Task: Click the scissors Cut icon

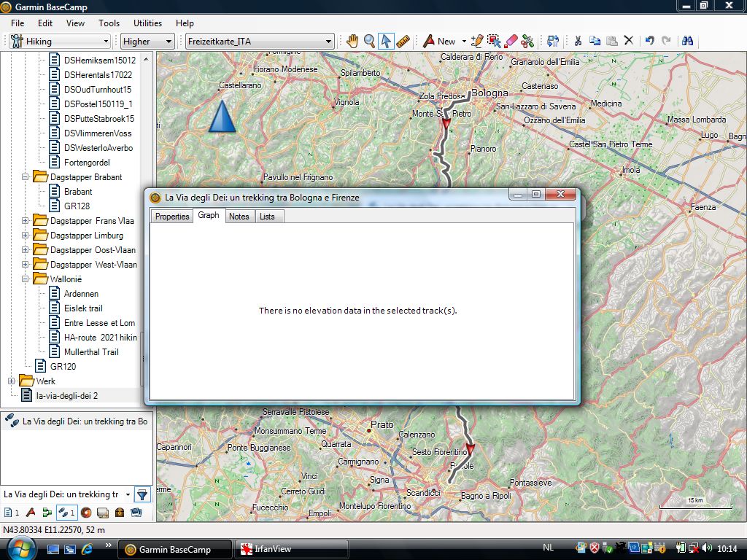Action: (578, 42)
